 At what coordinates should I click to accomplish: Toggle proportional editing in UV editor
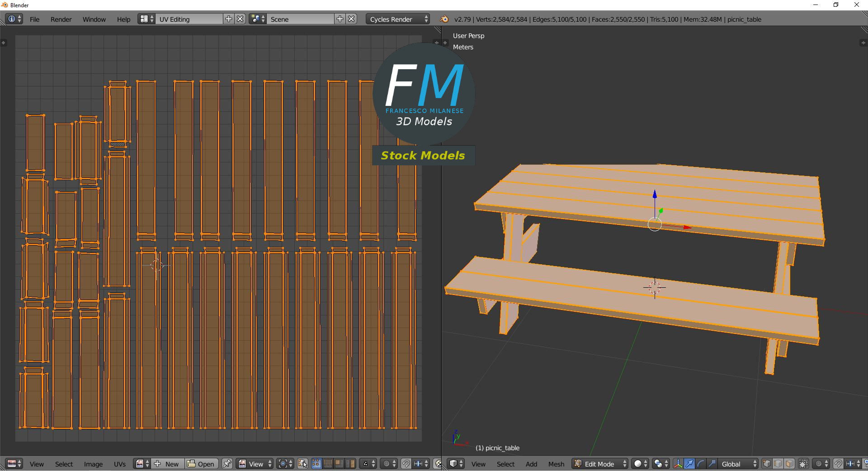(389, 464)
